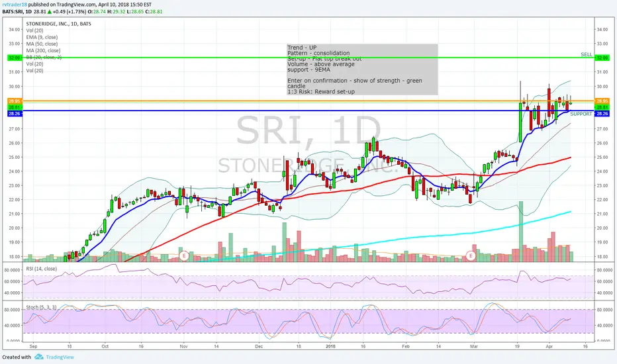Click the BATS:SRI symbol text in the header

[x=12, y=11]
